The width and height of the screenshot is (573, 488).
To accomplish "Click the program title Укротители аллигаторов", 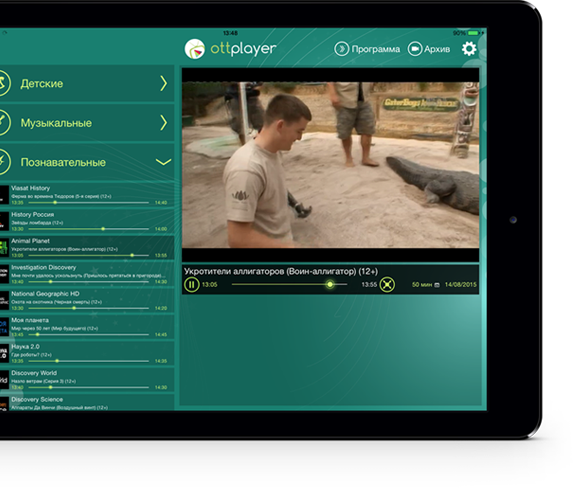I will point(281,272).
